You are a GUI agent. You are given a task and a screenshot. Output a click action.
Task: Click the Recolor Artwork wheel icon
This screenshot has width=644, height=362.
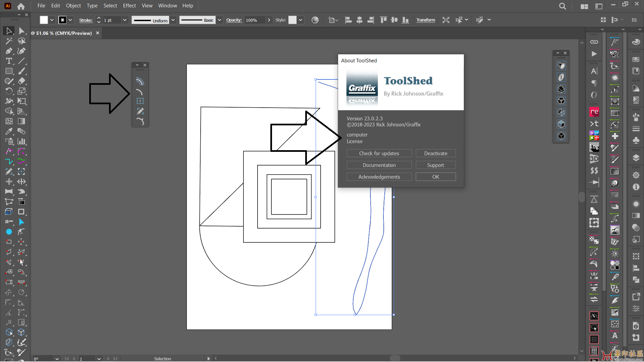315,20
